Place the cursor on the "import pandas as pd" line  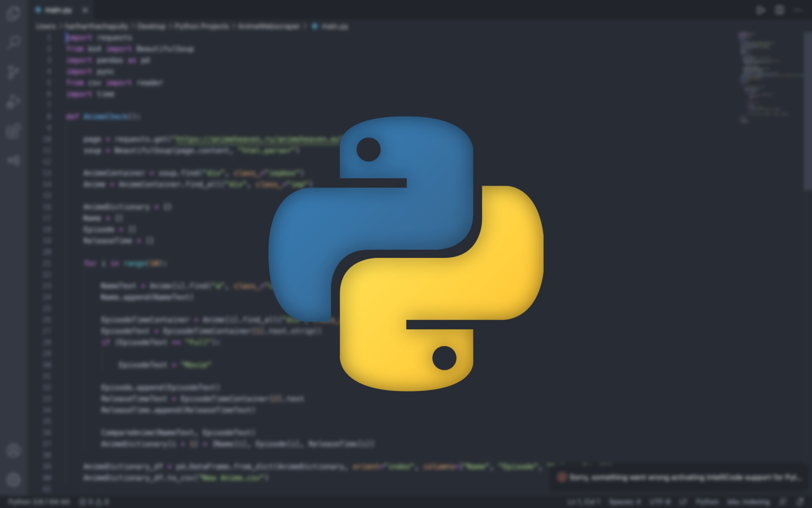pyautogui.click(x=108, y=60)
